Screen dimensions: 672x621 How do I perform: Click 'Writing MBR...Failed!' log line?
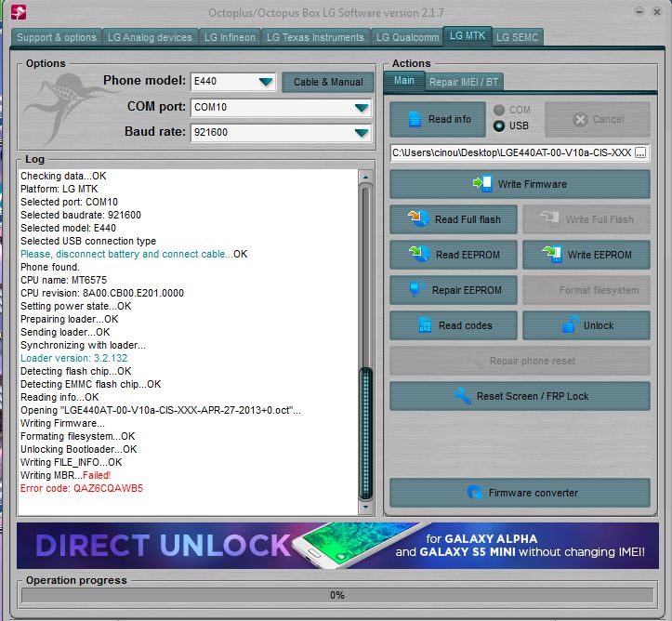(x=66, y=475)
